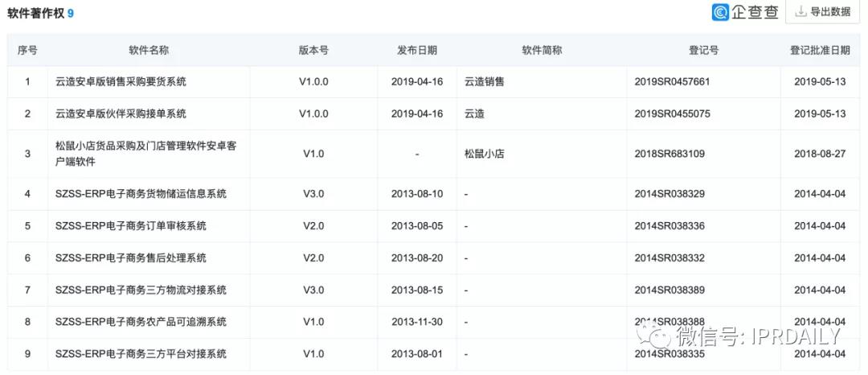Select SZSS-ERP电子商务三方平台对接系统 row name
The height and width of the screenshot is (375, 868).
pyautogui.click(x=141, y=354)
